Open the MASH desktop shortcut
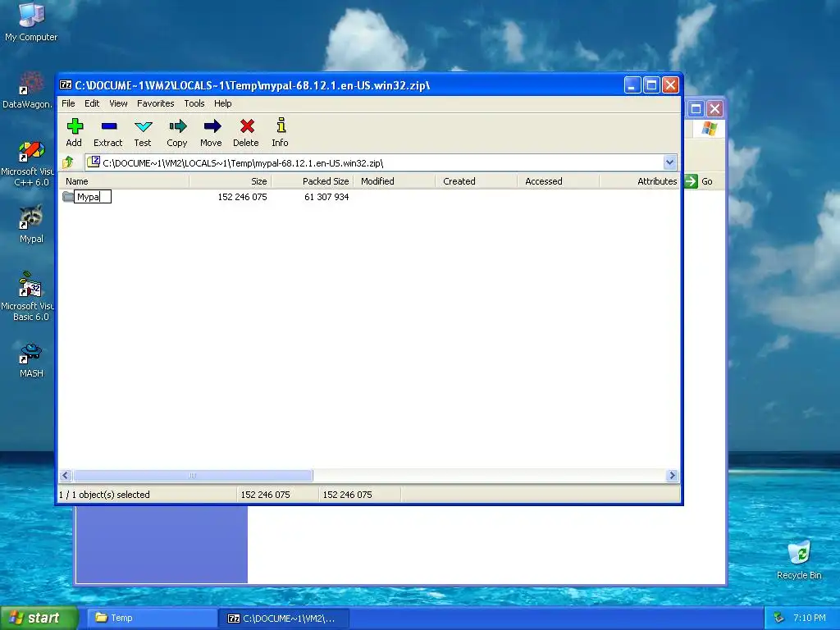840x630 pixels. [31, 361]
